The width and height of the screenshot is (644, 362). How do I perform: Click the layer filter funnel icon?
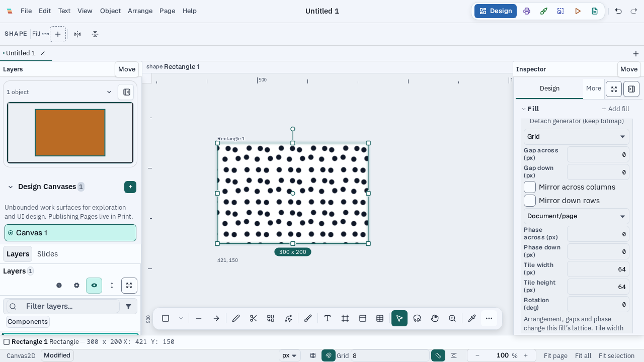(x=128, y=306)
